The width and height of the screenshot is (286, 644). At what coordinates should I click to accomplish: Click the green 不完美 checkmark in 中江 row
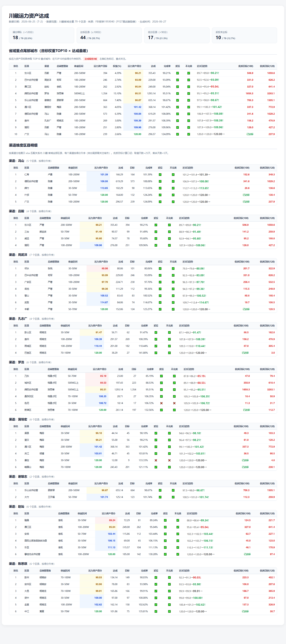[x=169, y=611]
